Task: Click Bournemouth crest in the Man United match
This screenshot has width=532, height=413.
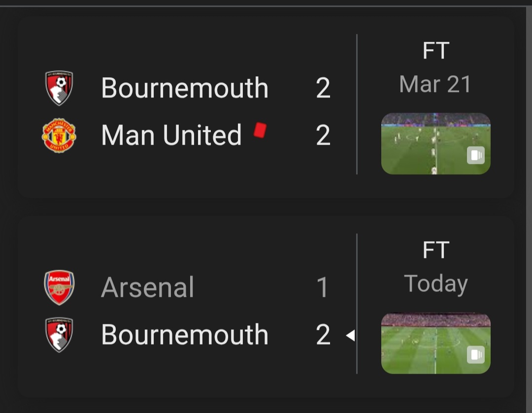Action: 59,88
